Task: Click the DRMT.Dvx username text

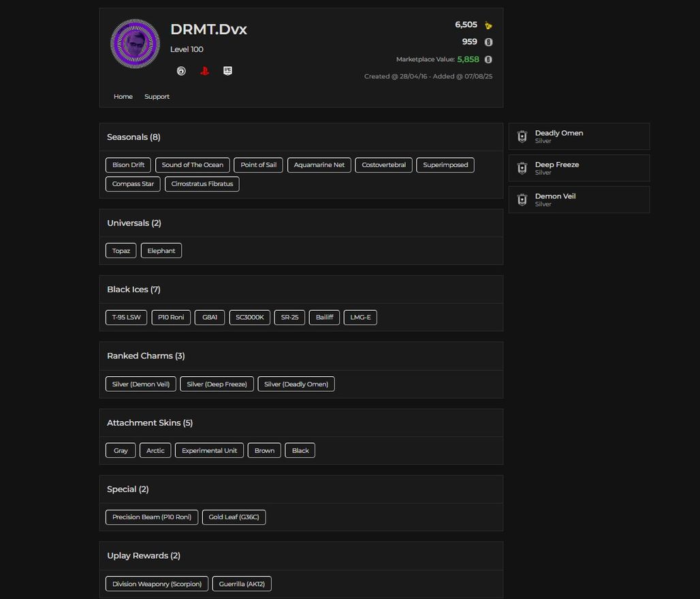Action: point(208,29)
